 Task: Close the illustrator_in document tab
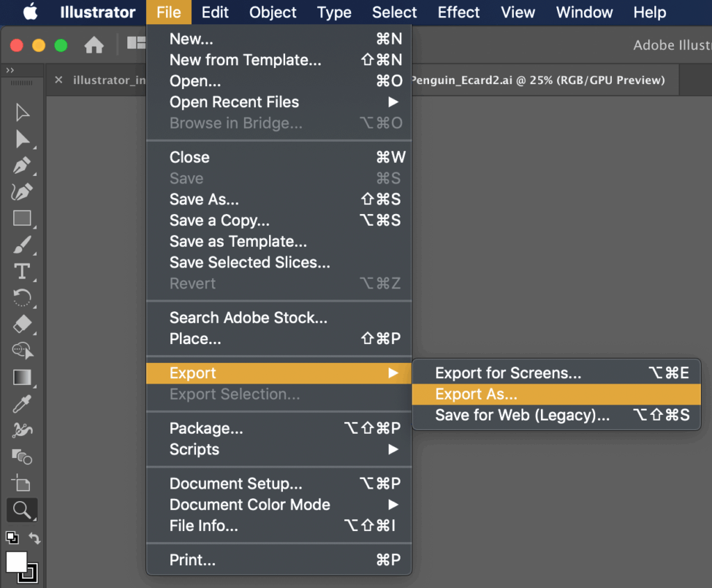(x=58, y=80)
